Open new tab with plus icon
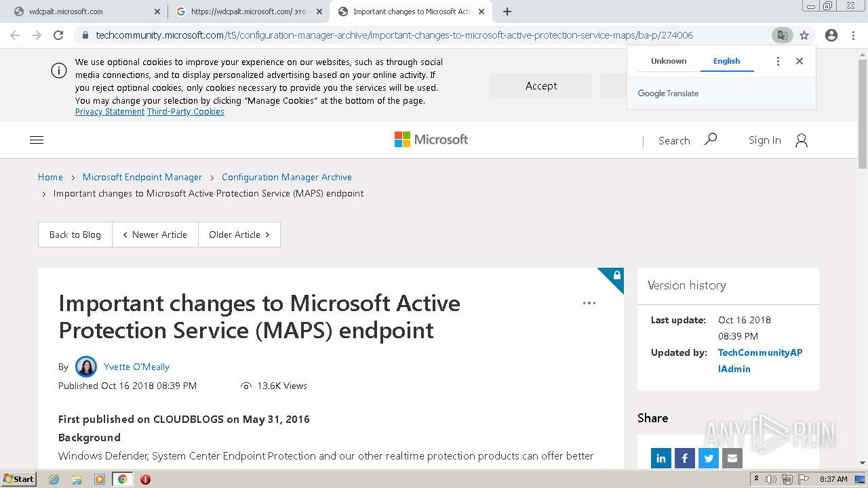Image resolution: width=868 pixels, height=488 pixels. [507, 12]
